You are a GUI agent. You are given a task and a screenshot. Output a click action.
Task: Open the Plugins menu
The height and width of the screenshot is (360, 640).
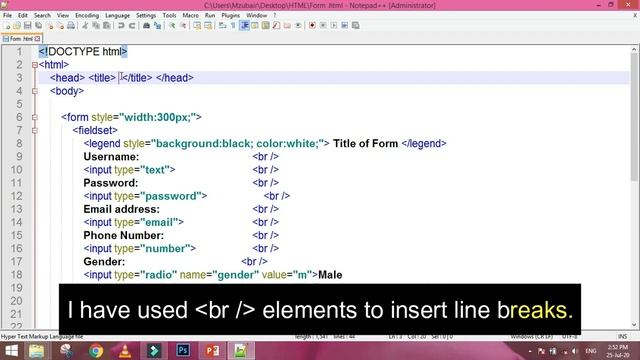(231, 16)
